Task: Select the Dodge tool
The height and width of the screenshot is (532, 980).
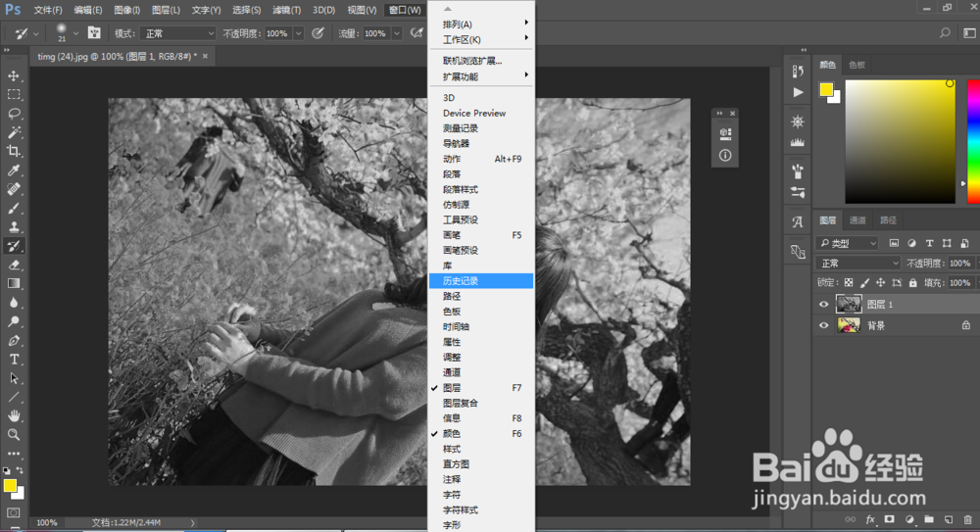Action: pos(14,321)
